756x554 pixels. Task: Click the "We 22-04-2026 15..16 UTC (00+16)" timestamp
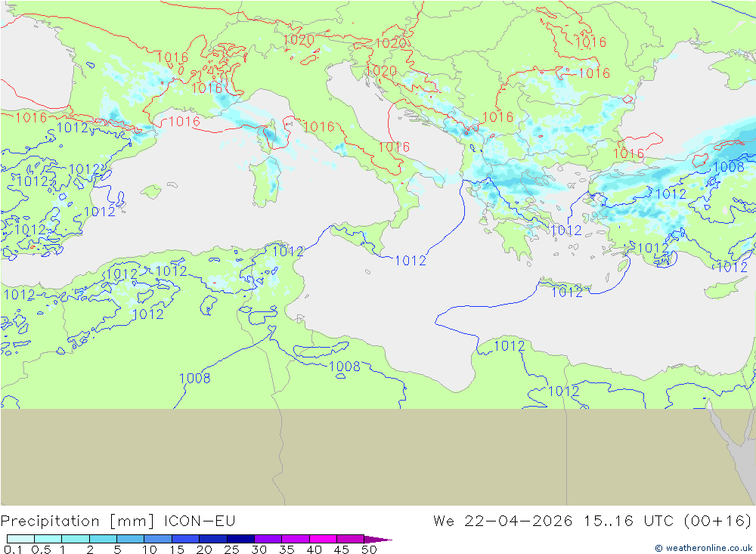592,522
